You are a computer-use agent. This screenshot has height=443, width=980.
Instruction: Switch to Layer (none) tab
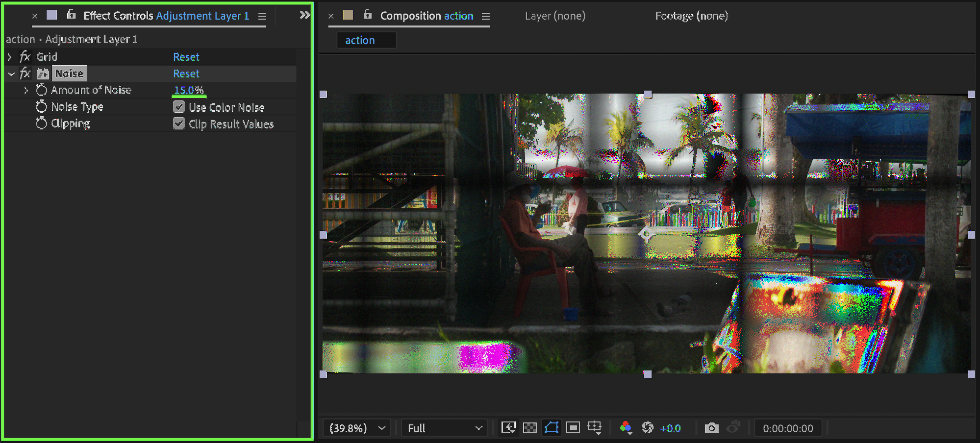pyautogui.click(x=555, y=16)
